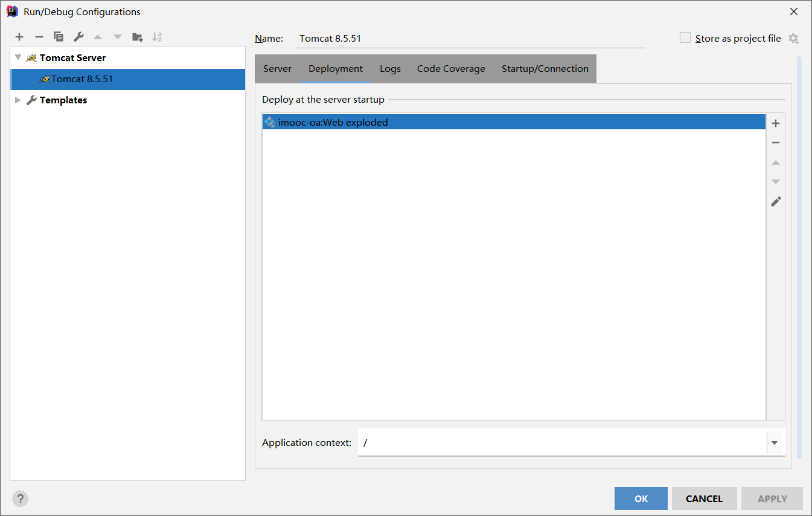Move the configuration down in the toolbar

coord(118,37)
